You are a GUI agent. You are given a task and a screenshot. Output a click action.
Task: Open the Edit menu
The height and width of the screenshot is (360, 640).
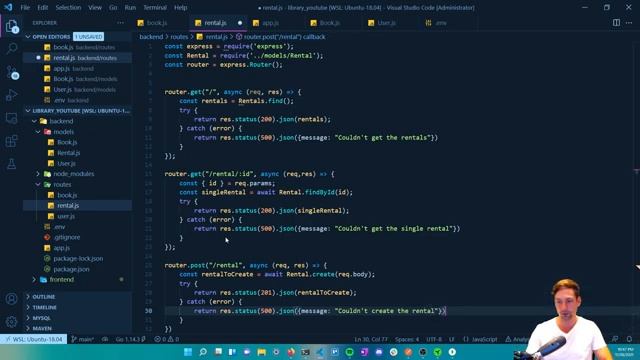click(42, 7)
